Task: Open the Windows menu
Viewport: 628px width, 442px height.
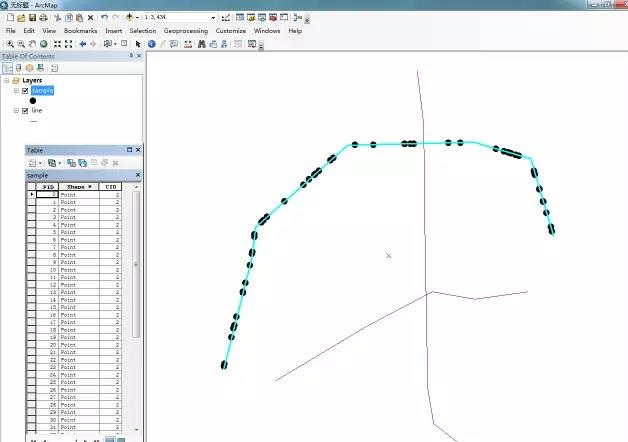Action: pos(267,31)
